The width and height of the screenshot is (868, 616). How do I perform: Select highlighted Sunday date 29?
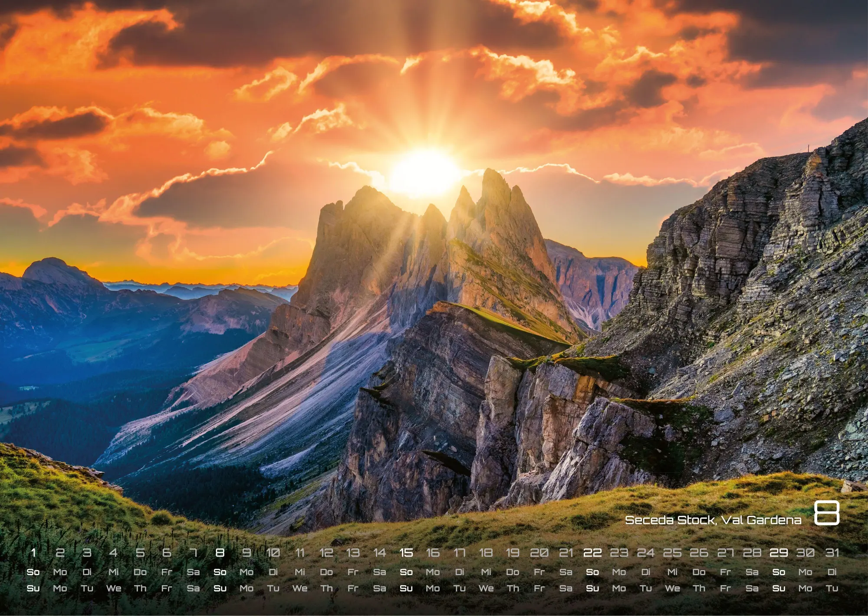[x=779, y=553]
